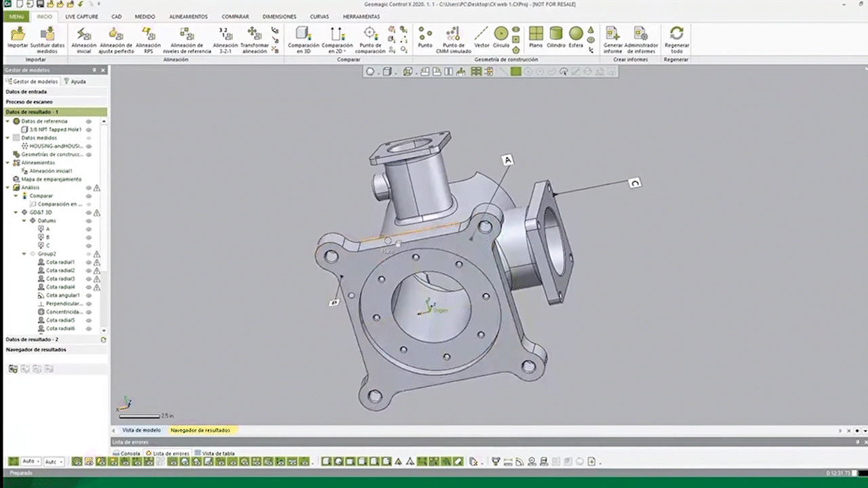Image resolution: width=868 pixels, height=488 pixels.
Task: Expand Proceso de escaneo section
Action: pyautogui.click(x=54, y=102)
